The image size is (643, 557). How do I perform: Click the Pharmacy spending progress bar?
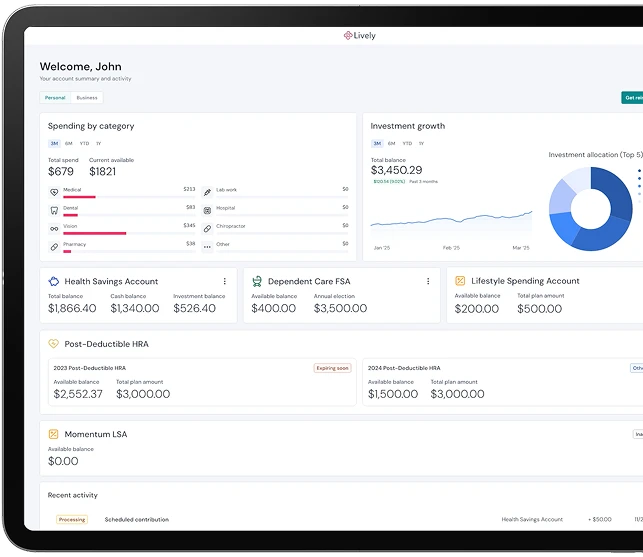coord(129,251)
